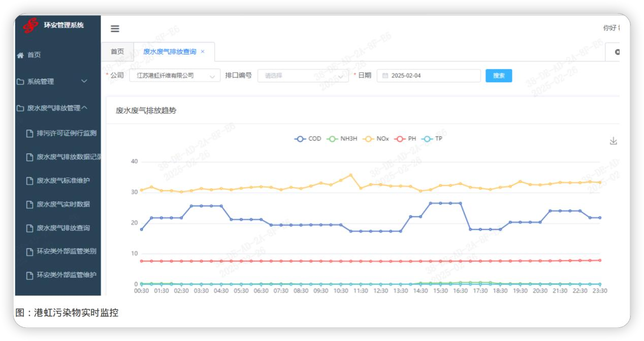The image size is (644, 341).
Task: Toggle the COD series in chart legend
Action: click(307, 139)
